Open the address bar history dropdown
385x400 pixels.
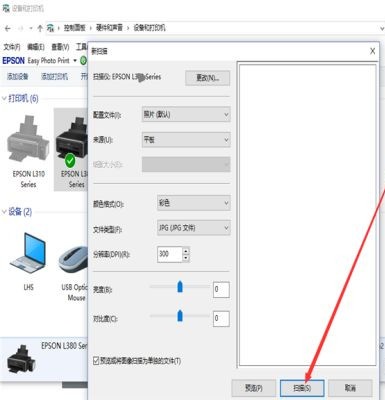tap(382, 29)
